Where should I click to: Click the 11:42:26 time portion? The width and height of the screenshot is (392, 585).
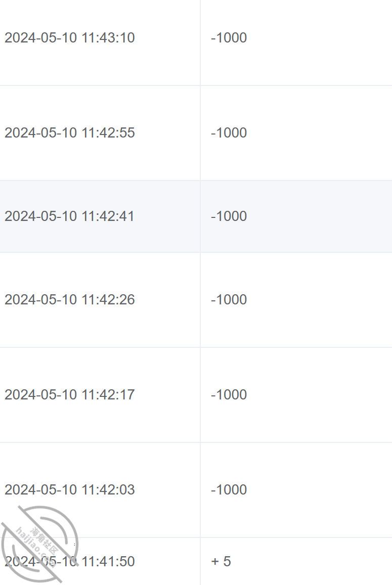tap(108, 300)
